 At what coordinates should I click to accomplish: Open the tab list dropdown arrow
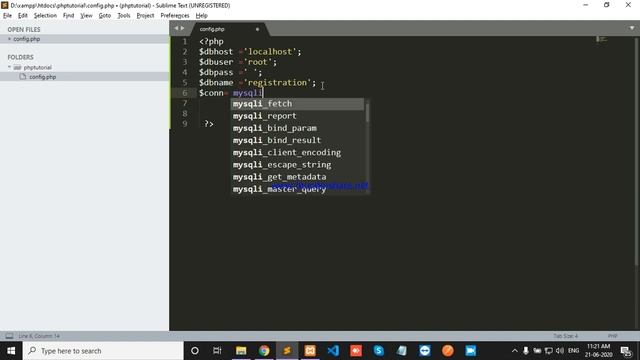tap(632, 28)
